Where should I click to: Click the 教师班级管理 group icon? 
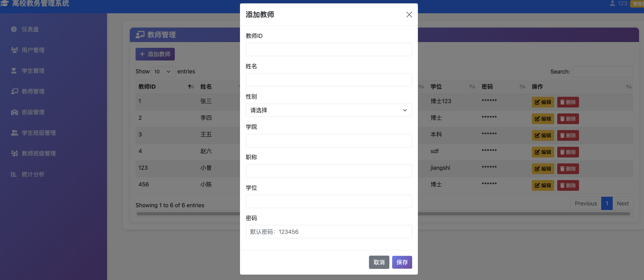pyautogui.click(x=14, y=153)
